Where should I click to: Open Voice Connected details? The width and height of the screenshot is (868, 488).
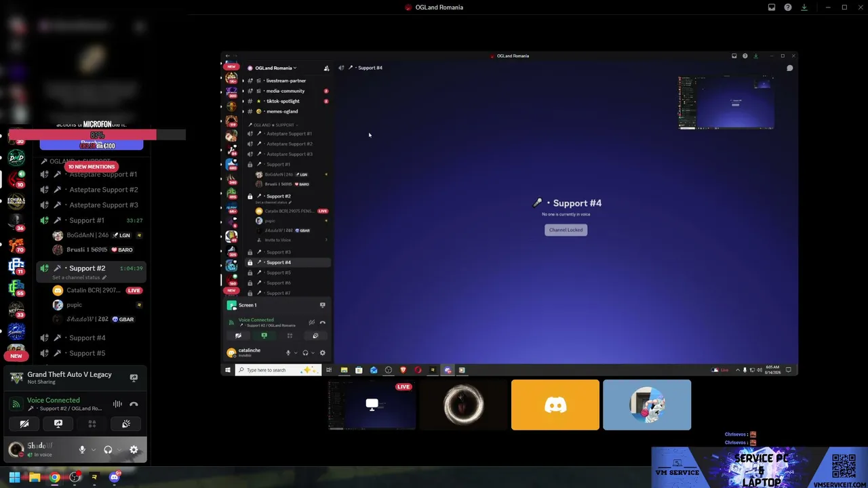[x=54, y=401]
